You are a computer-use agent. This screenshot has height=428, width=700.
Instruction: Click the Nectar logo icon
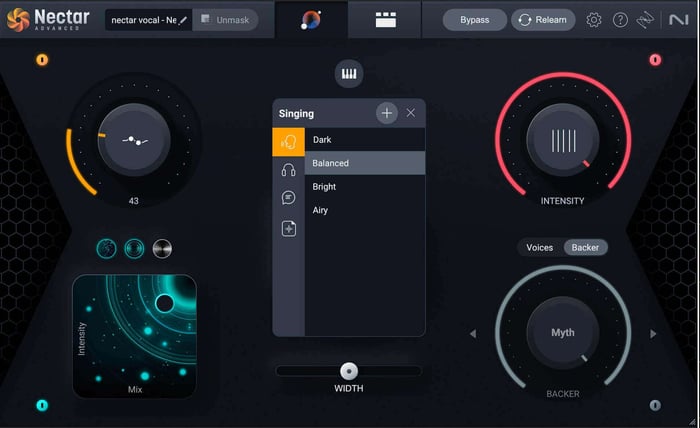point(18,20)
